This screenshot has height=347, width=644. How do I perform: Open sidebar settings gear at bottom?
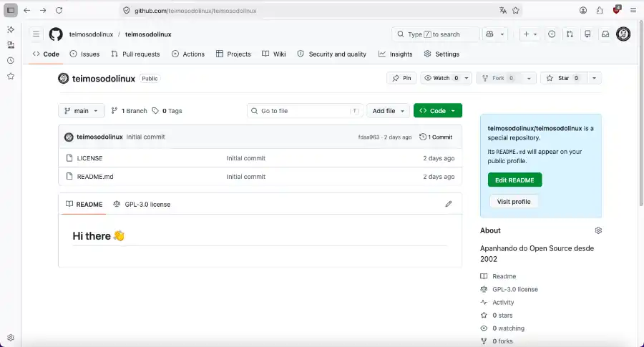pyautogui.click(x=11, y=337)
